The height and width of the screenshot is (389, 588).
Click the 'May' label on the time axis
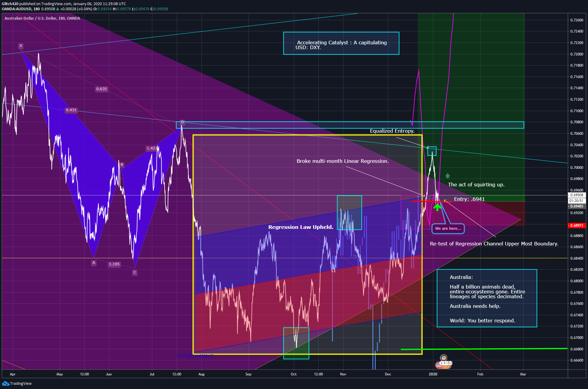coord(60,374)
